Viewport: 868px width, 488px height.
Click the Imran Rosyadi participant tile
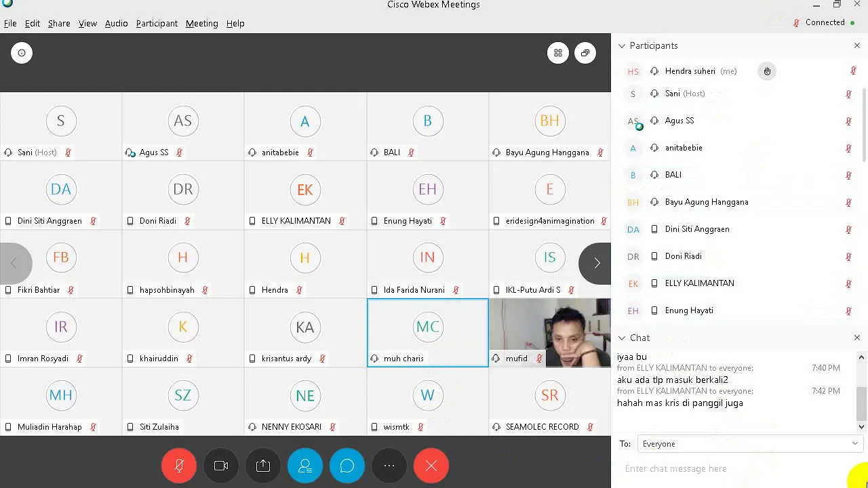(x=61, y=333)
